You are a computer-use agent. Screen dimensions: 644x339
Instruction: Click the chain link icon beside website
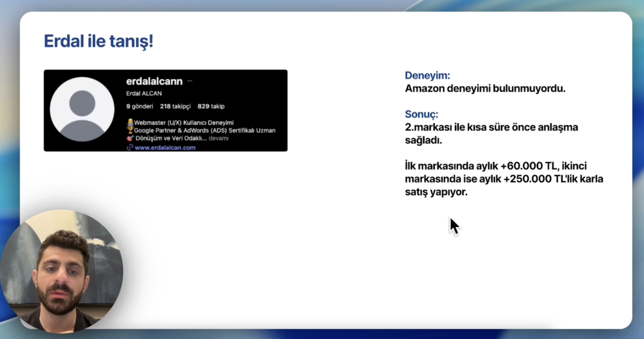pyautogui.click(x=129, y=147)
